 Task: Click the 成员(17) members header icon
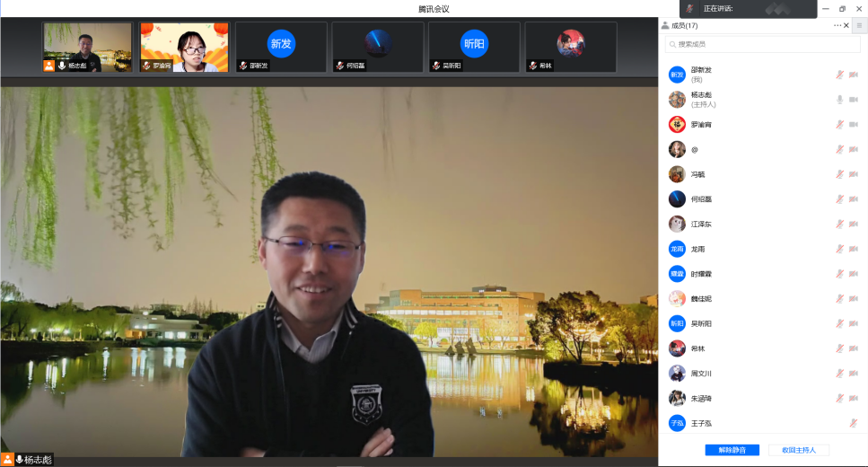[665, 25]
